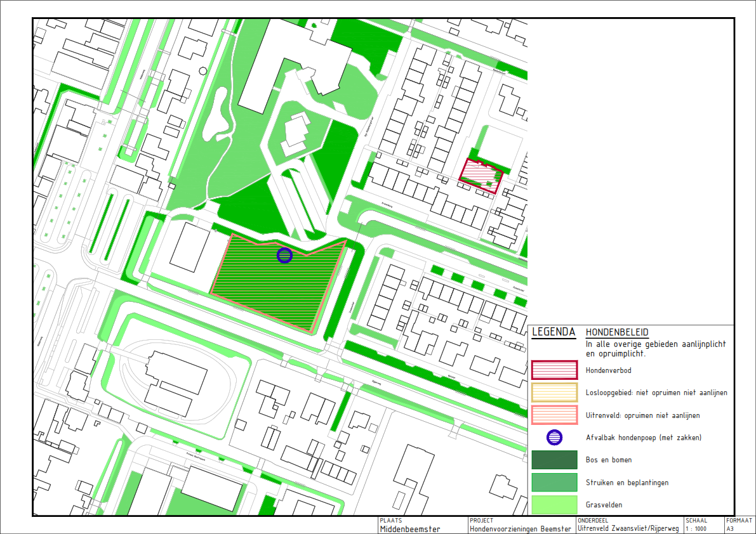Click the Struiken en beplantingen green swatch
This screenshot has height=534, width=756.
pyautogui.click(x=554, y=483)
